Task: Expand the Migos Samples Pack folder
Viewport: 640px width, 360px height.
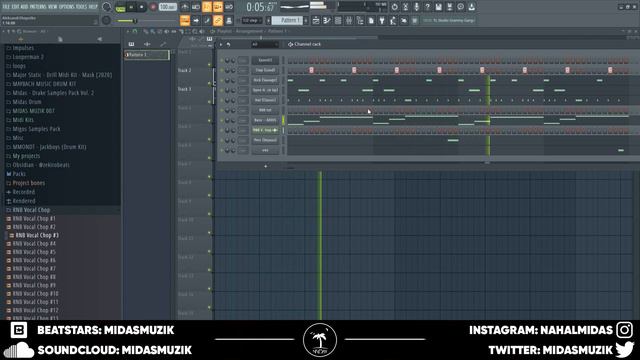Action: (x=36, y=129)
